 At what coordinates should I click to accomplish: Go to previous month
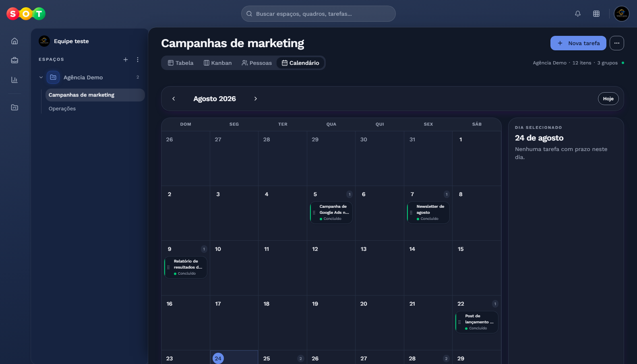pos(174,99)
